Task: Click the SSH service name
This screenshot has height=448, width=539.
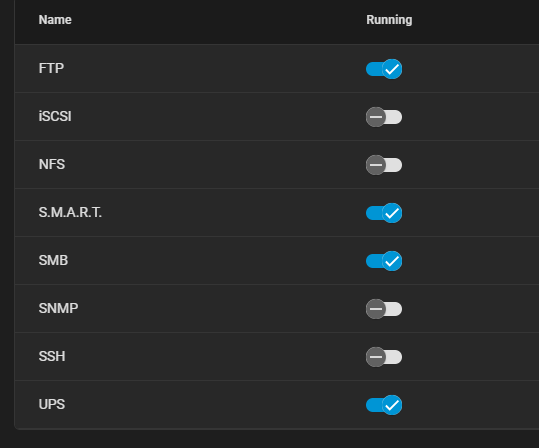Action: point(52,357)
